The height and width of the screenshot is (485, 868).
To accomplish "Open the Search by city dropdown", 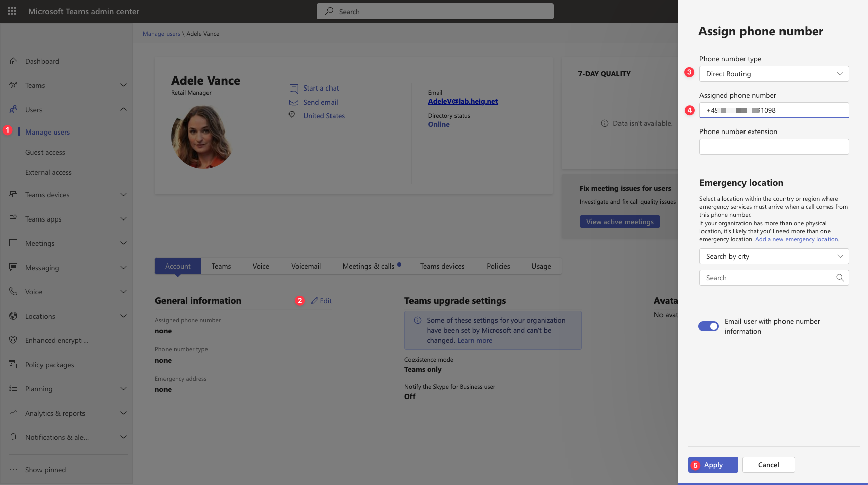I will pos(774,256).
